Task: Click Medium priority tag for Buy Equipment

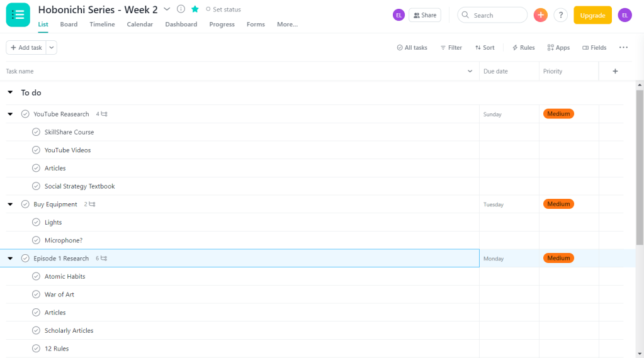Action: [x=558, y=204]
